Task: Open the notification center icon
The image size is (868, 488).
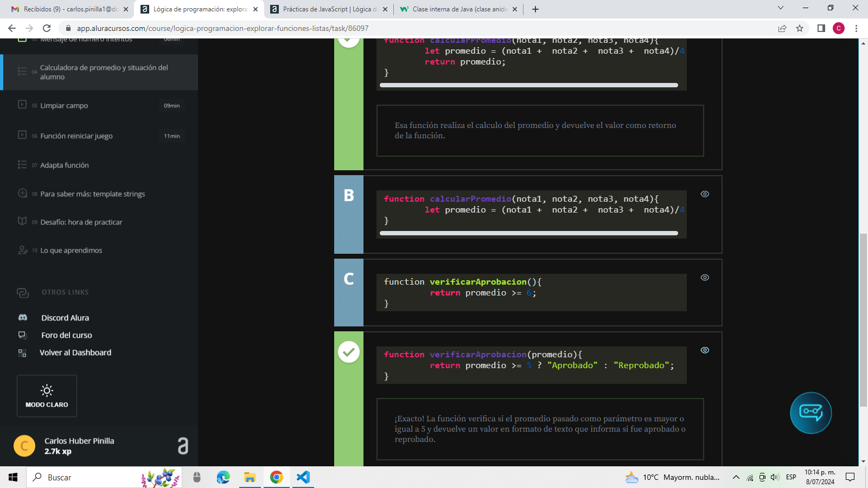Action: point(850,477)
